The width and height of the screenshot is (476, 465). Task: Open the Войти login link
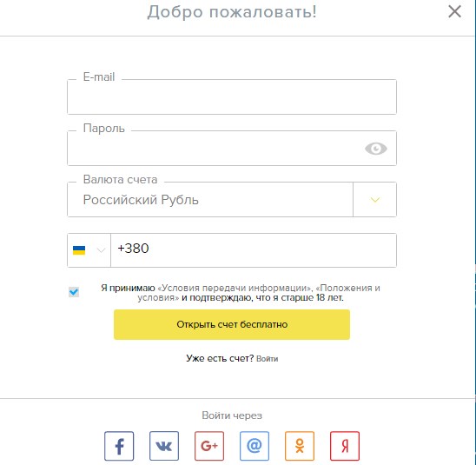coord(268,359)
